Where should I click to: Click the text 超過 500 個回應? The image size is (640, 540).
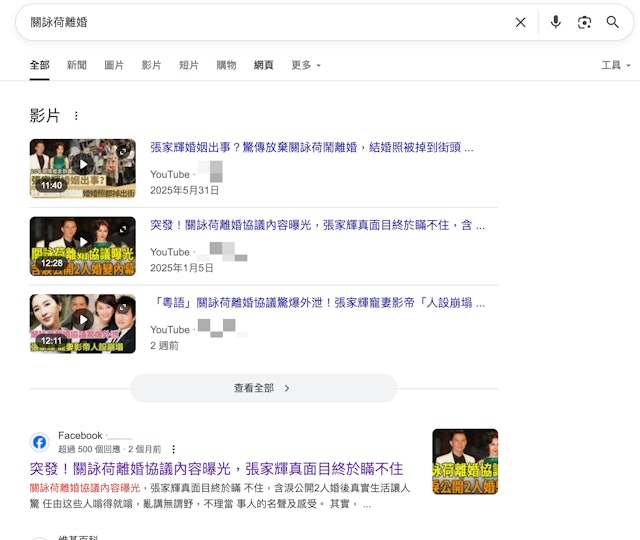89,449
